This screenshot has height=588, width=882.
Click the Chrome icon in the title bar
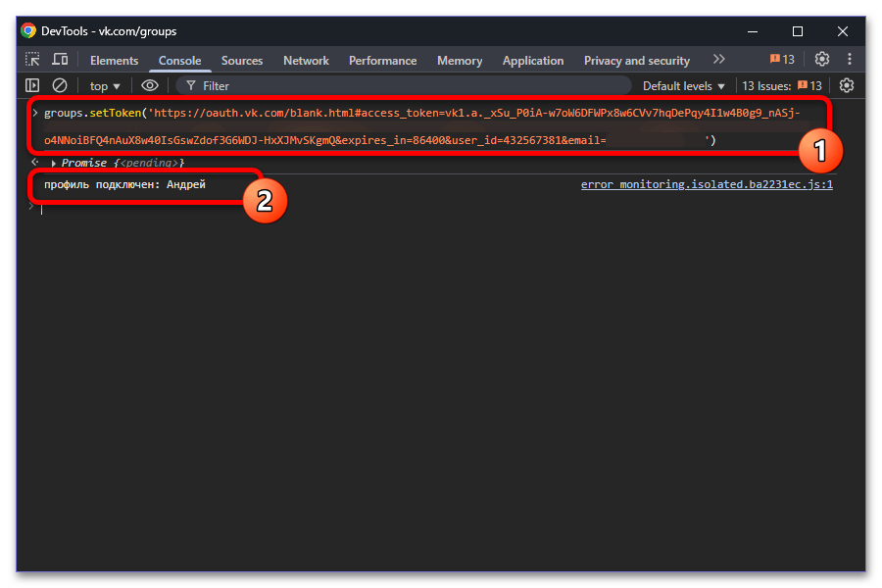[28, 31]
